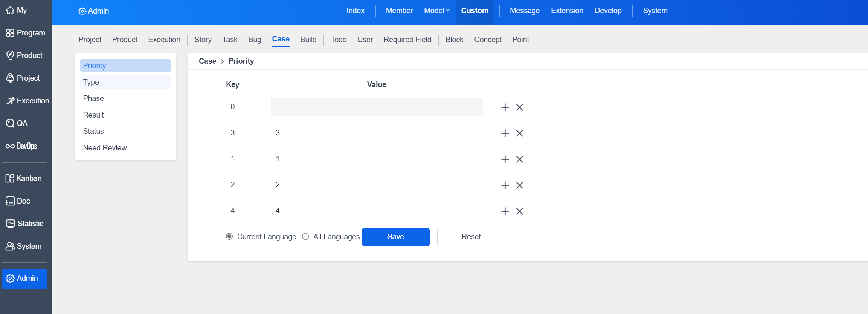868x314 pixels.
Task: Delete the row with key 3
Action: (519, 133)
